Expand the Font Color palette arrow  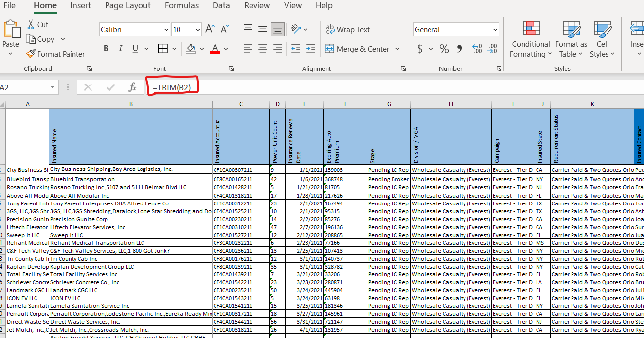(x=226, y=49)
